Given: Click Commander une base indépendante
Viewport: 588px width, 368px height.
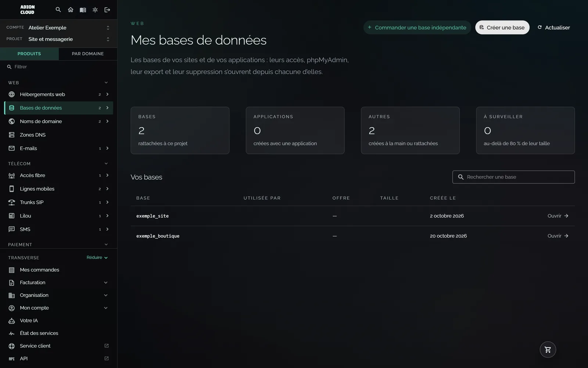Looking at the screenshot, I should [x=417, y=28].
